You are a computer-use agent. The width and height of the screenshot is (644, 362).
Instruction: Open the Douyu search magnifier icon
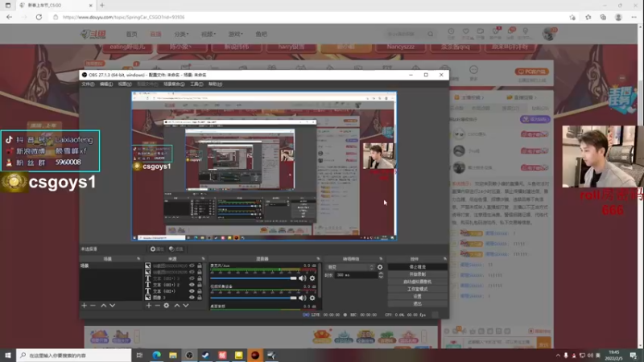tap(431, 34)
